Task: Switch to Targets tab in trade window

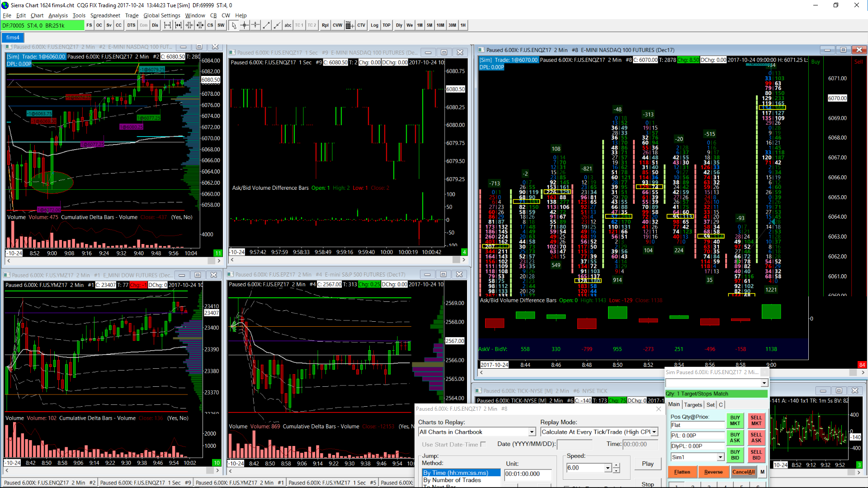Action: [693, 405]
